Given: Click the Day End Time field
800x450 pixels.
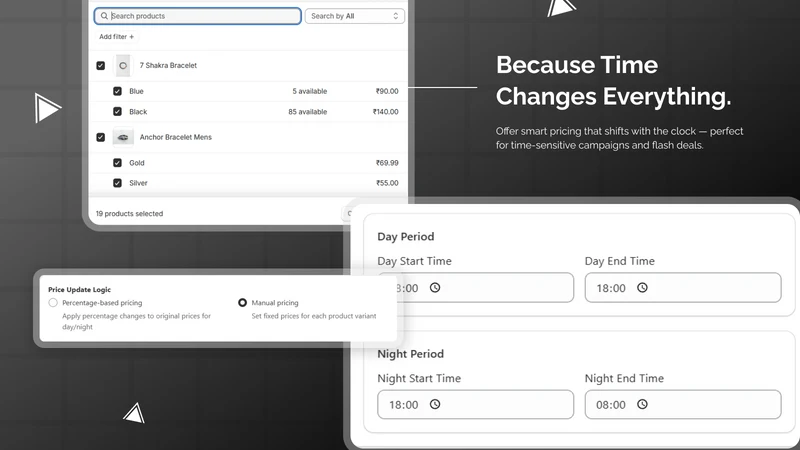Looking at the screenshot, I should (x=683, y=287).
